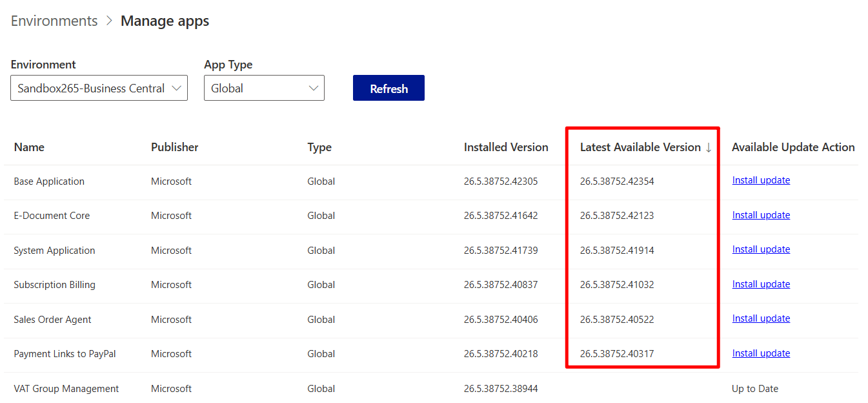
Task: Click installed version 26.5.38752.40406
Action: (x=501, y=320)
